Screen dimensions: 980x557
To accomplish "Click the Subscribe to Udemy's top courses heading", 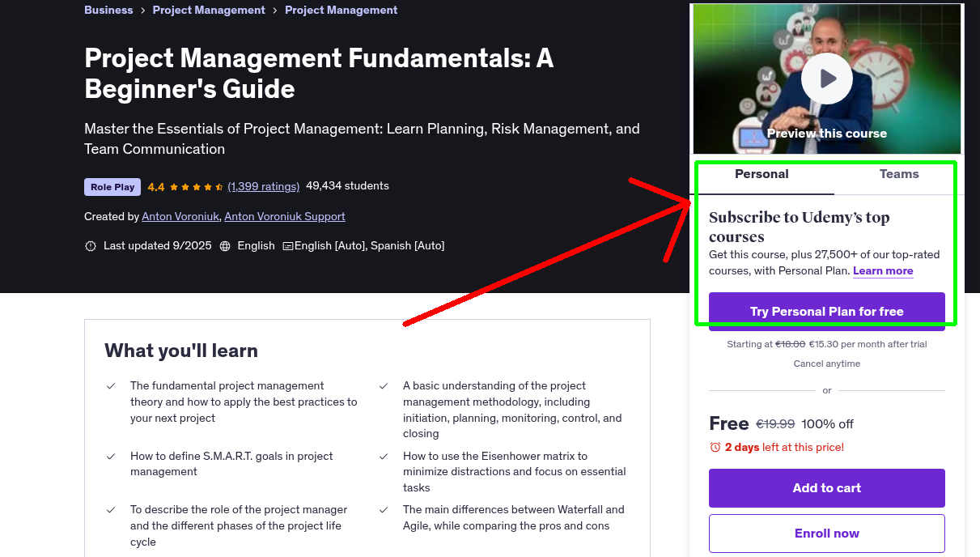I will [x=800, y=227].
